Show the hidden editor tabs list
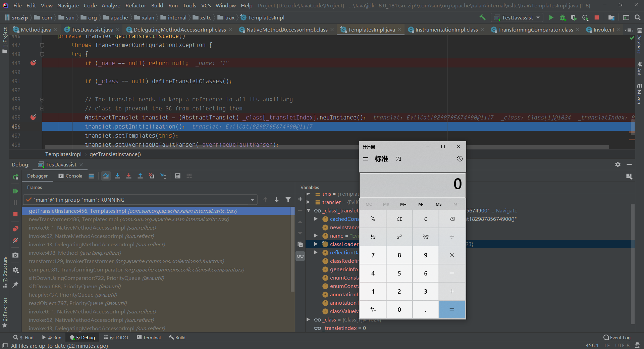 pos(629,30)
